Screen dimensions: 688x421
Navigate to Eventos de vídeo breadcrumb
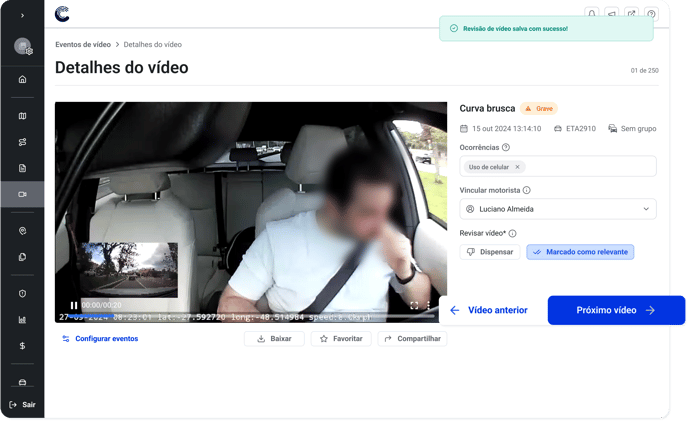click(83, 44)
